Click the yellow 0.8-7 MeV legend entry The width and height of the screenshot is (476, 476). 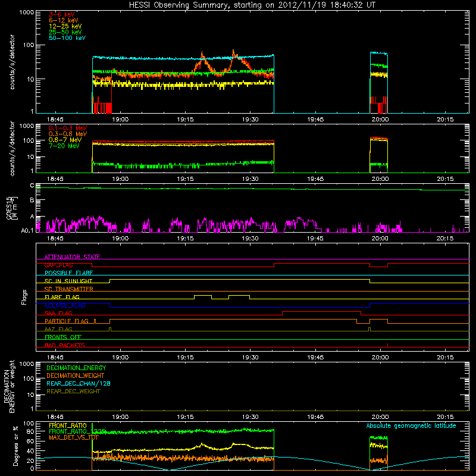[x=65, y=140]
